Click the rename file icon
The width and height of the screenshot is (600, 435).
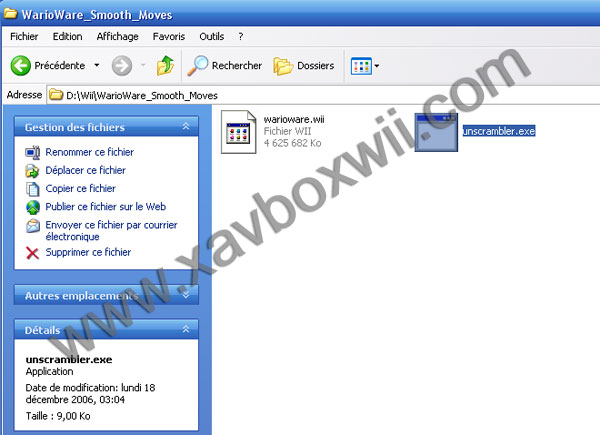[33, 152]
